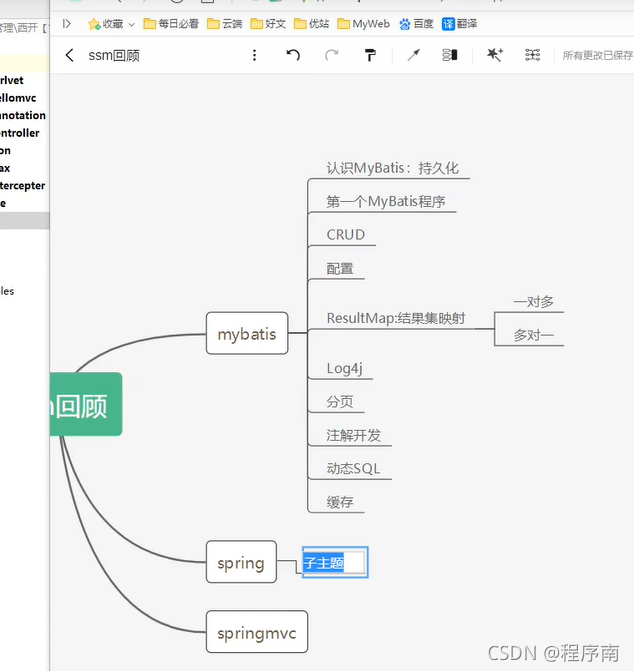Select the spring node
634x671 pixels.
(x=241, y=562)
